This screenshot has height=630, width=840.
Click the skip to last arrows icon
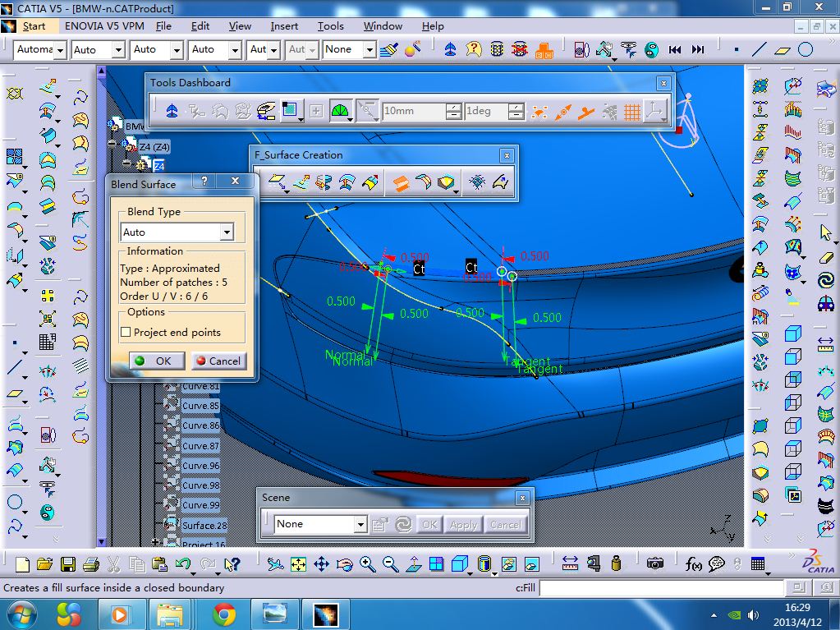[x=697, y=50]
